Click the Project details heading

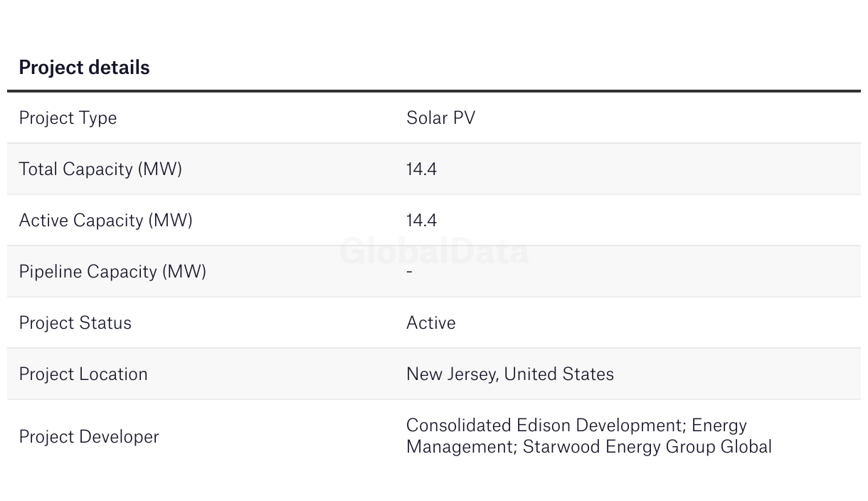tap(84, 68)
